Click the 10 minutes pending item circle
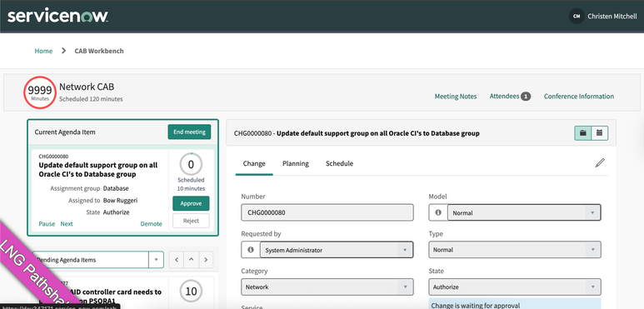Screen dimensions: 644x309 pos(191,292)
